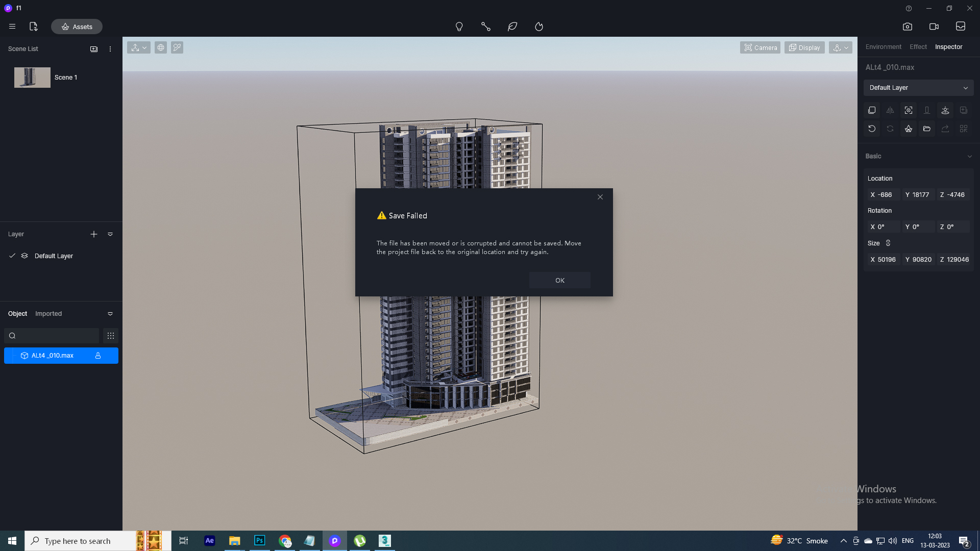Image resolution: width=980 pixels, height=551 pixels.
Task: Click Location X value field
Action: tap(884, 195)
